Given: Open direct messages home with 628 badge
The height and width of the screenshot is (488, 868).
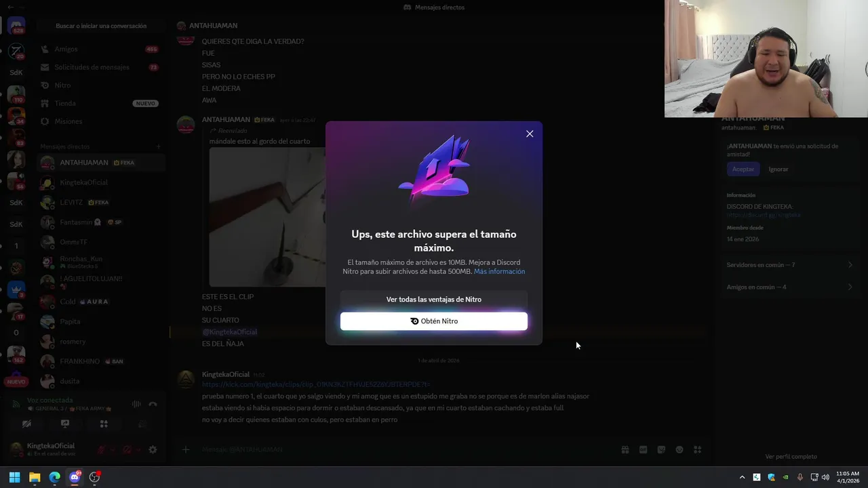Looking at the screenshot, I should [16, 26].
